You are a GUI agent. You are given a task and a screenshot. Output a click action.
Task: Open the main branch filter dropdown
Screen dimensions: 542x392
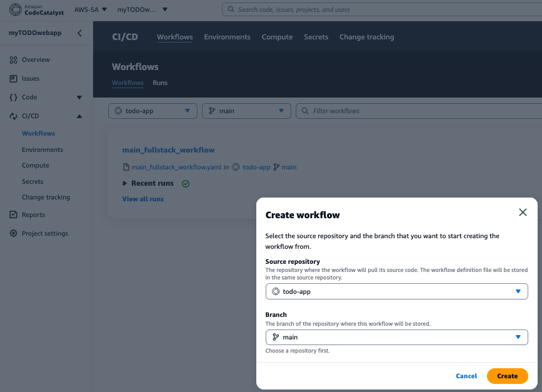pyautogui.click(x=246, y=111)
